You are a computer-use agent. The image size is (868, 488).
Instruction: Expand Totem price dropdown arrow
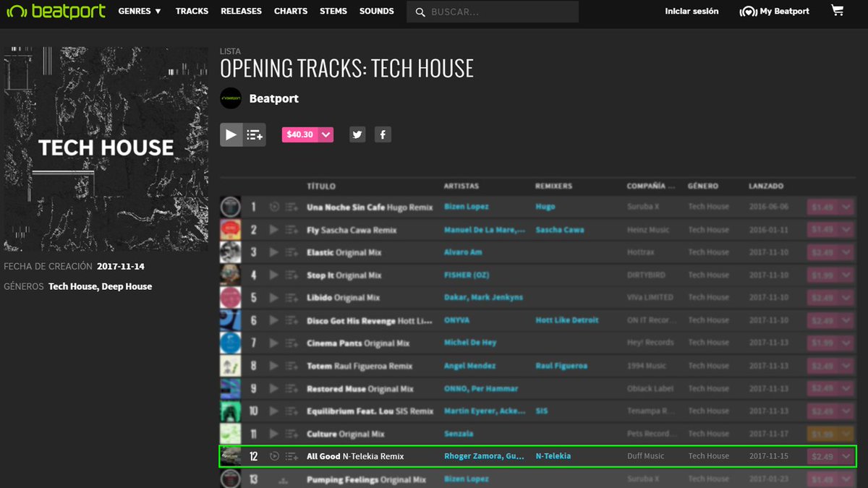(x=847, y=366)
